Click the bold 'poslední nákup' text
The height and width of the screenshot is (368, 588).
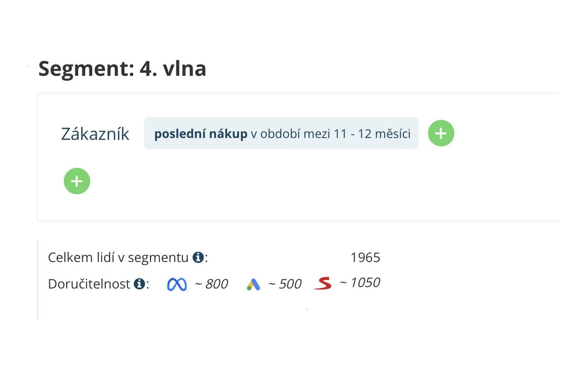coord(201,134)
